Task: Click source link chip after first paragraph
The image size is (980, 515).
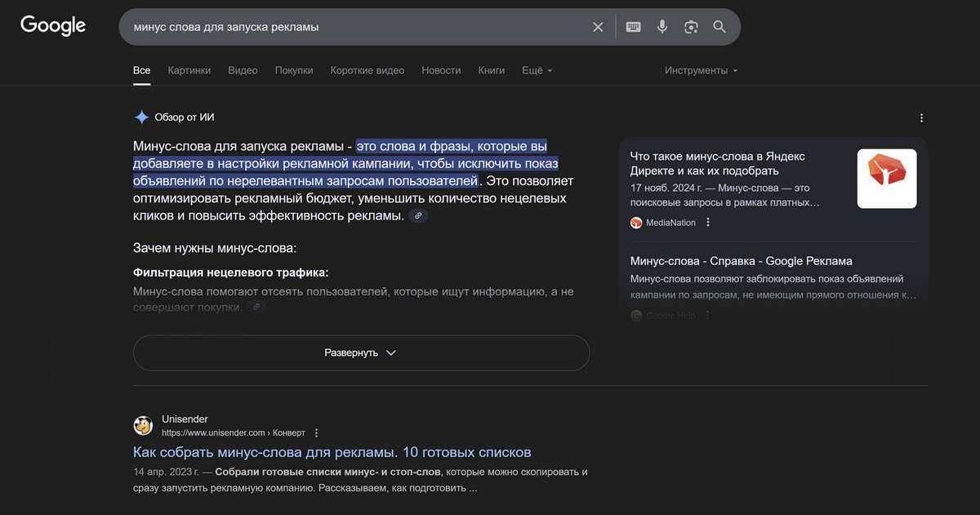Action: point(418,216)
